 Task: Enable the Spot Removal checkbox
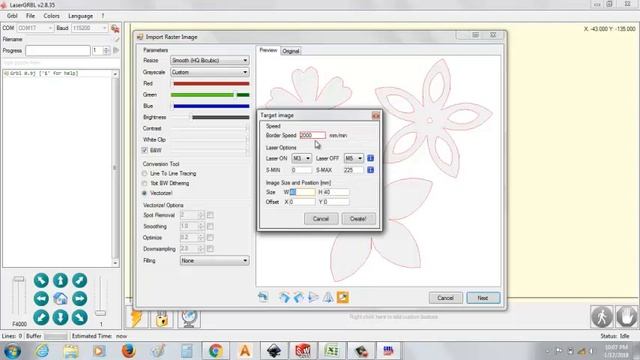(x=210, y=215)
